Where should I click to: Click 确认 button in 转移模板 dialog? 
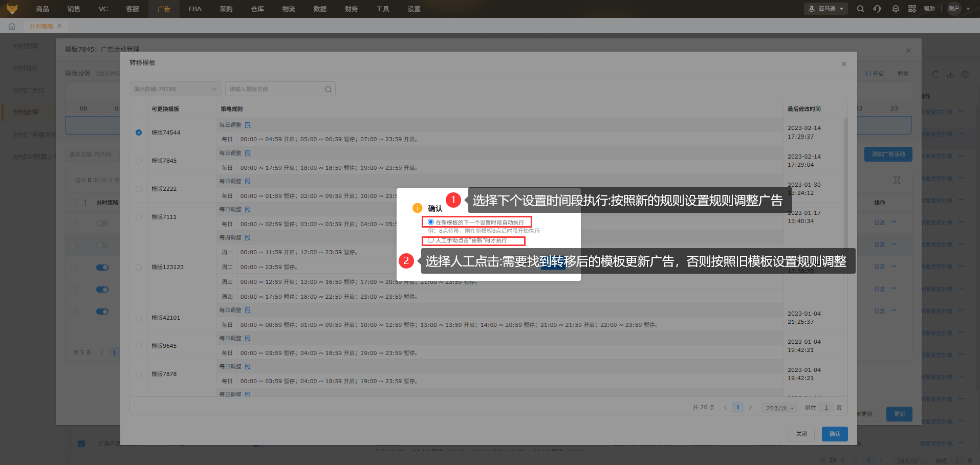click(835, 434)
